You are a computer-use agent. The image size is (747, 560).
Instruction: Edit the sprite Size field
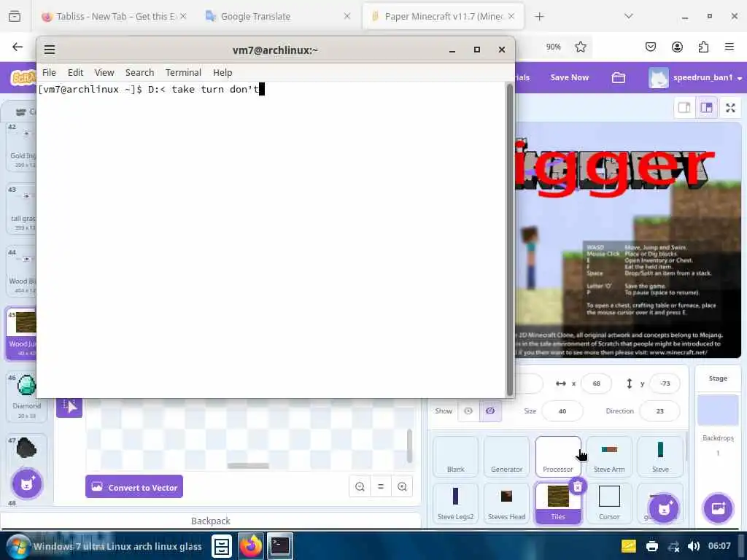click(x=562, y=411)
